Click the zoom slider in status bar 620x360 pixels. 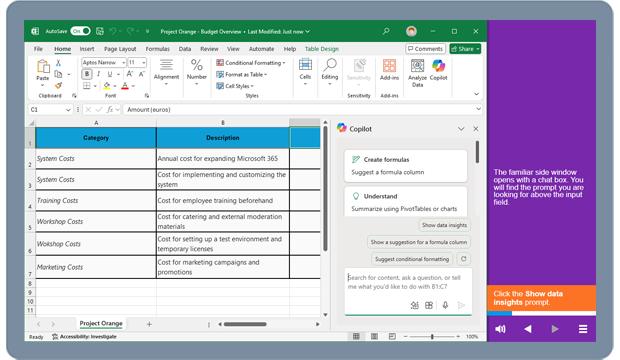[x=432, y=337]
